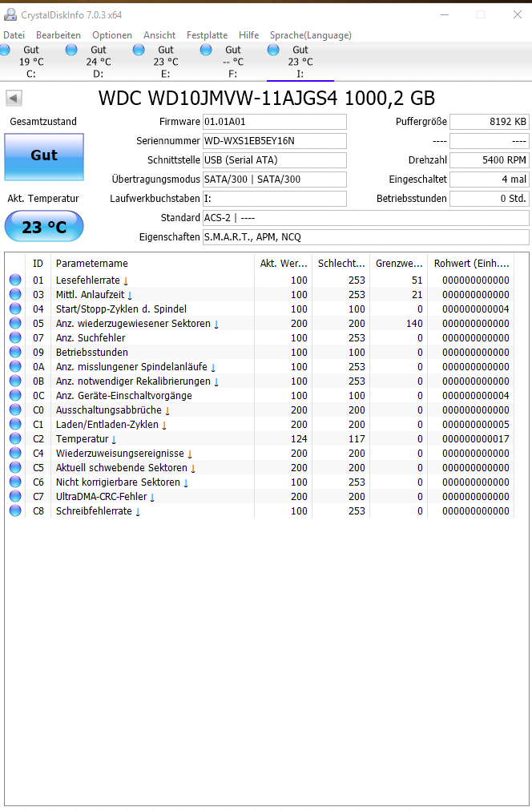This screenshot has height=811, width=532.
Task: Click the CrystalDiskInfo app icon in title bar
Action: click(x=10, y=15)
